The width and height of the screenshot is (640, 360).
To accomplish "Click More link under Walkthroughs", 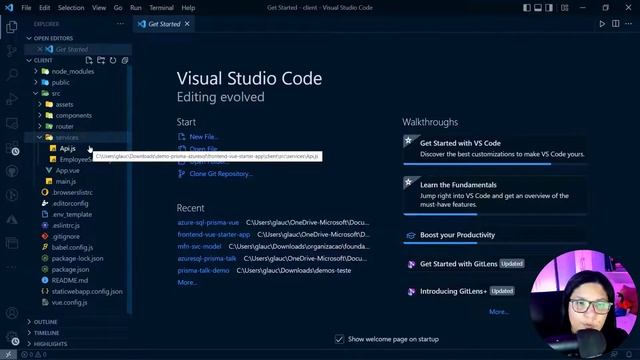I will click(499, 312).
